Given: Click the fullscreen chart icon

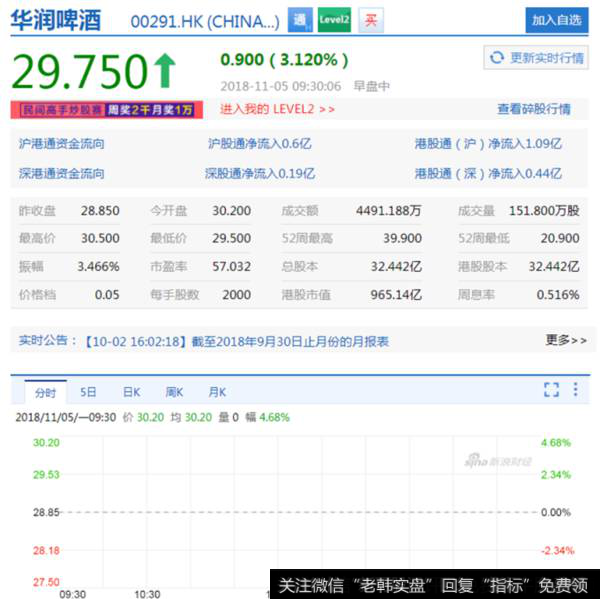Looking at the screenshot, I should coord(551,390).
